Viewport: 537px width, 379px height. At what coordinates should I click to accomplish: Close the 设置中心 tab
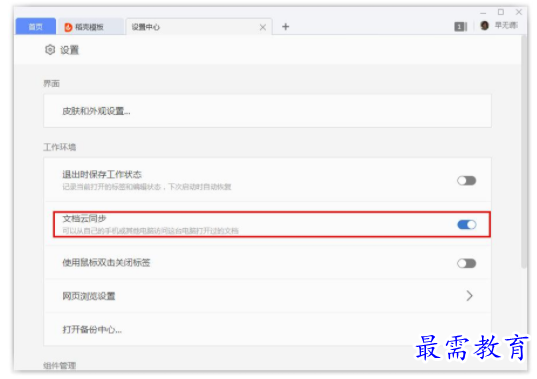[x=263, y=27]
